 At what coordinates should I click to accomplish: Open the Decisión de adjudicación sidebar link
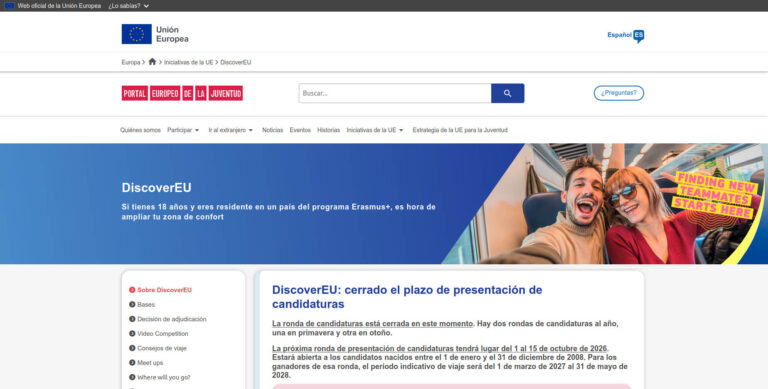[x=172, y=319]
